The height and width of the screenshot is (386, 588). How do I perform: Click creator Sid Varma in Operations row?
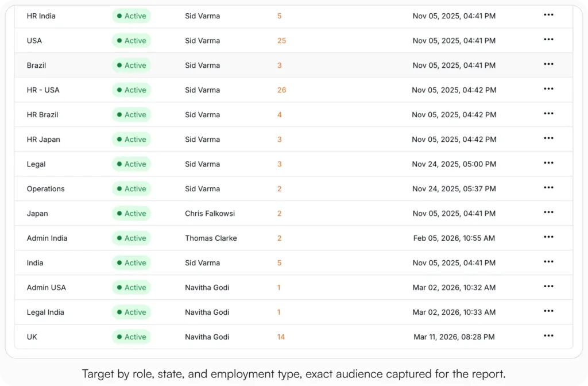203,188
